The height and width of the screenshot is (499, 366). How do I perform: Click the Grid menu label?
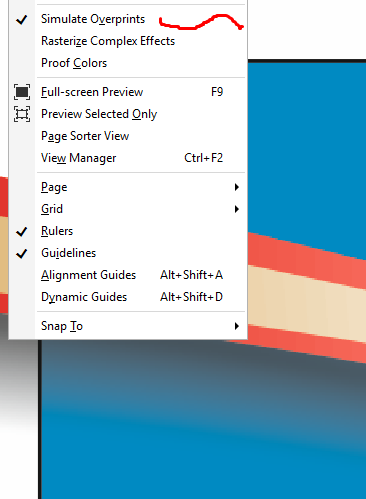[x=52, y=209]
